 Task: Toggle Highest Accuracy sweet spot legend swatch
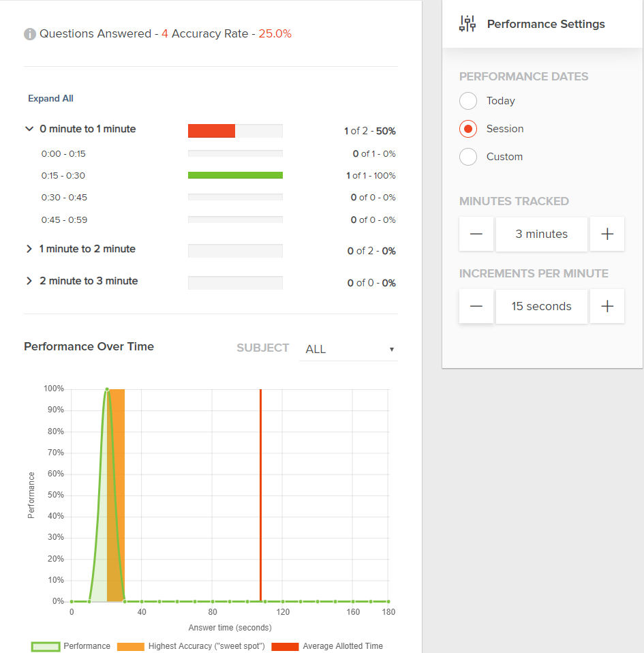tap(130, 646)
